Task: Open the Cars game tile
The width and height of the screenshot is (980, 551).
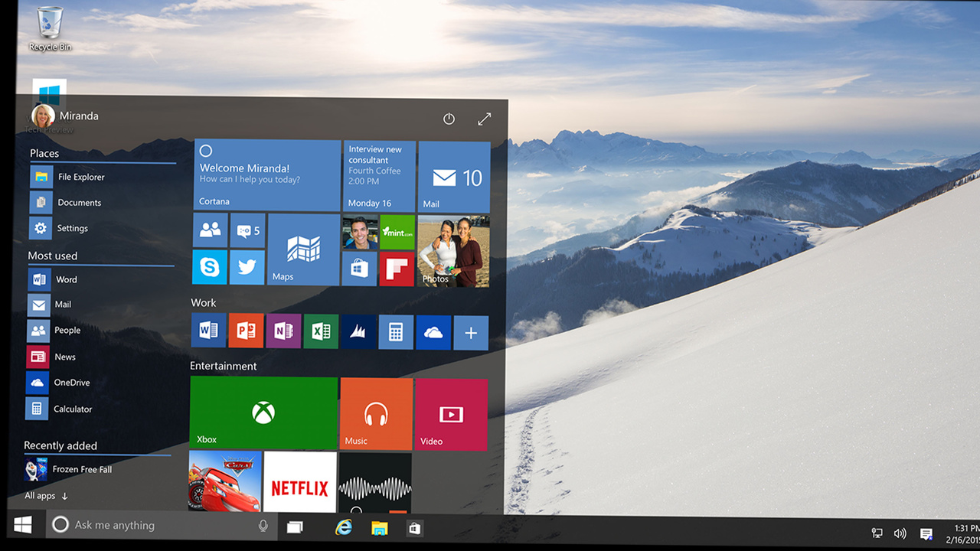Action: pos(225,481)
